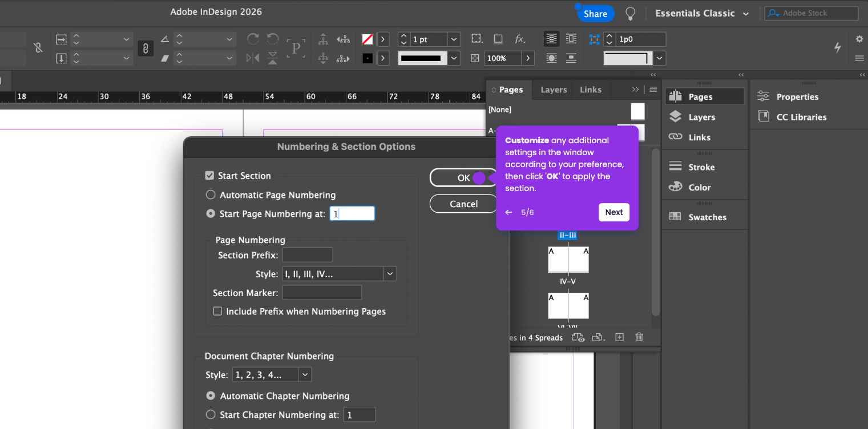The width and height of the screenshot is (868, 429).
Task: Uncheck the Start Section checkbox
Action: 210,176
